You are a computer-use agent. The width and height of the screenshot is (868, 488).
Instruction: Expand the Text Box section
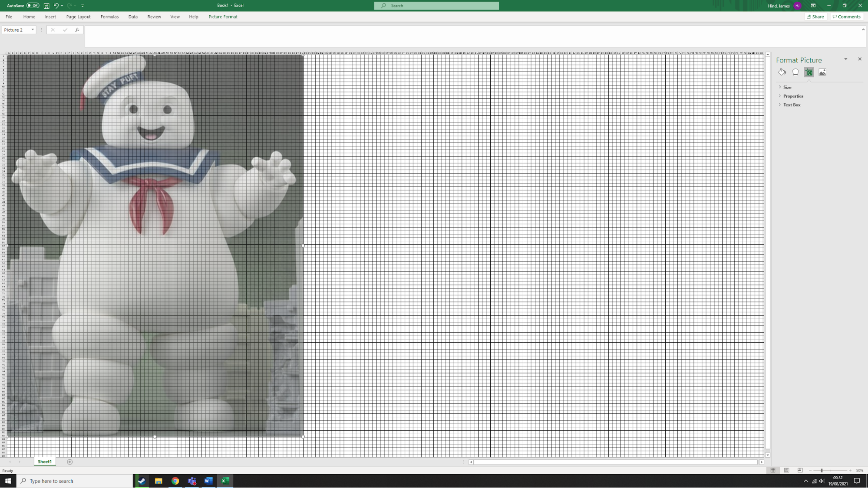click(792, 105)
